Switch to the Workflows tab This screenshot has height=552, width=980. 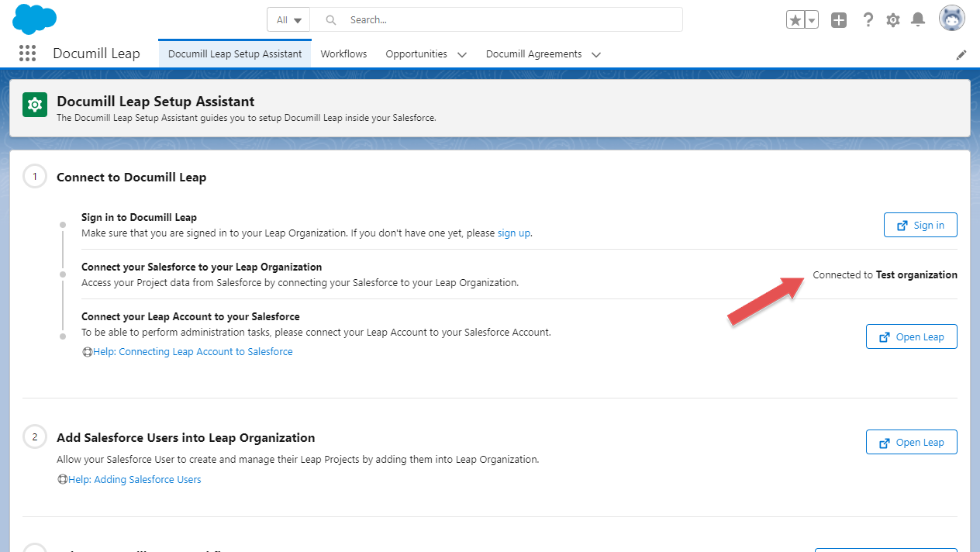(343, 54)
